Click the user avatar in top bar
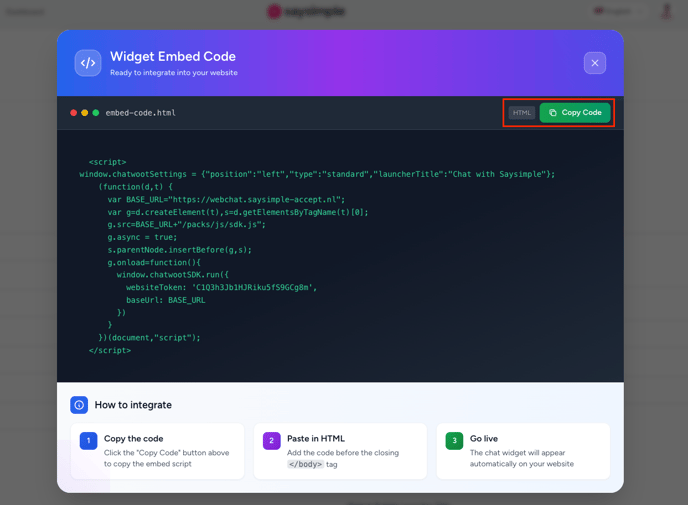688x505 pixels. [666, 11]
